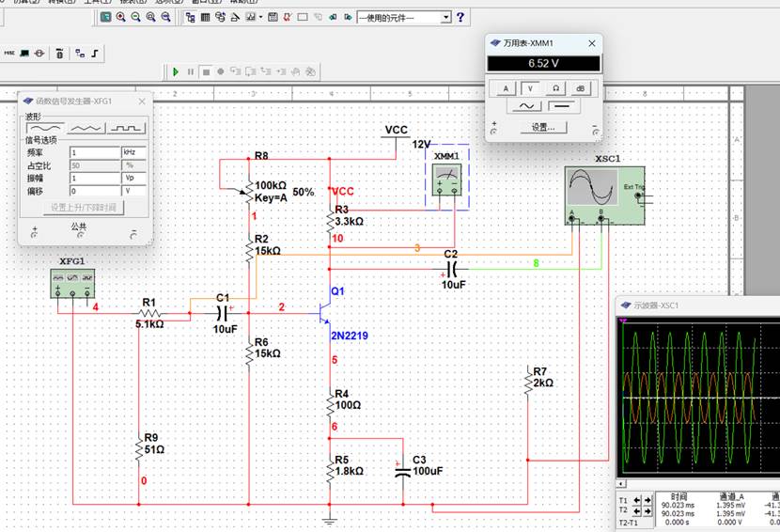Select DC signal mode on multimeter
Screen dimensions: 780x532
(562, 106)
